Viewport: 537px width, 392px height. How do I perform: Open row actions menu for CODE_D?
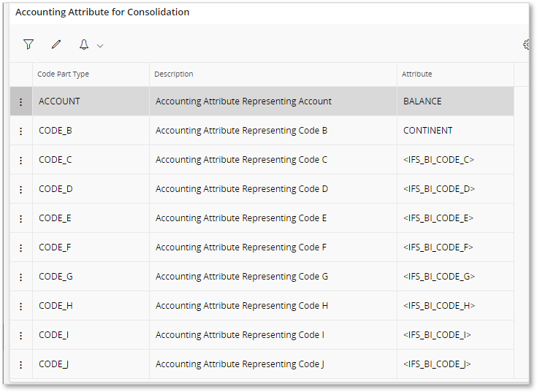coord(21,189)
